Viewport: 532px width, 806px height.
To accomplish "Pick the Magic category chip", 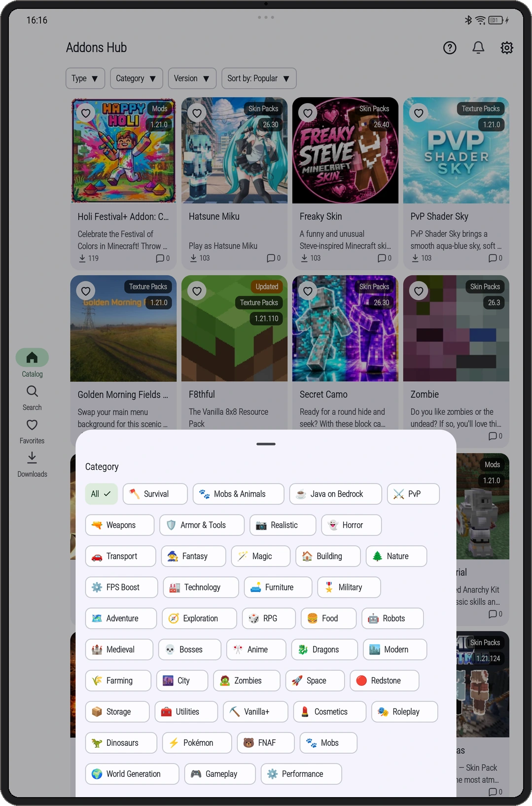I will 261,556.
